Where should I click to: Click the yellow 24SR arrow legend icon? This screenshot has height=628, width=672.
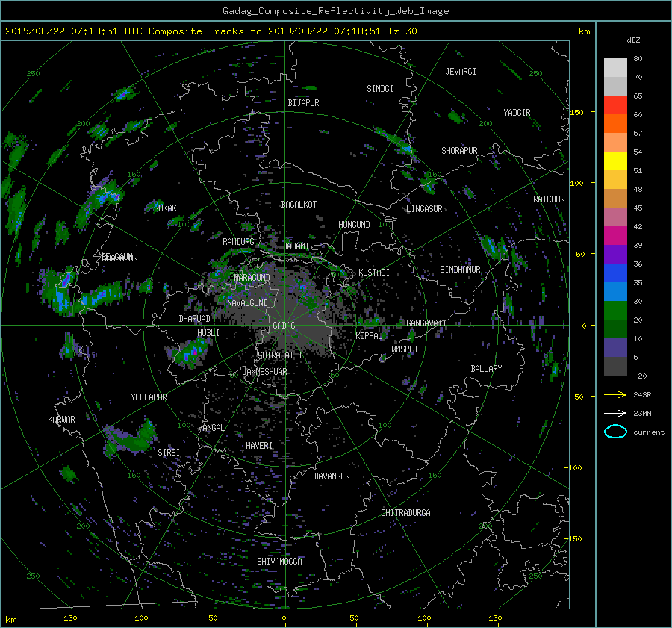point(615,394)
